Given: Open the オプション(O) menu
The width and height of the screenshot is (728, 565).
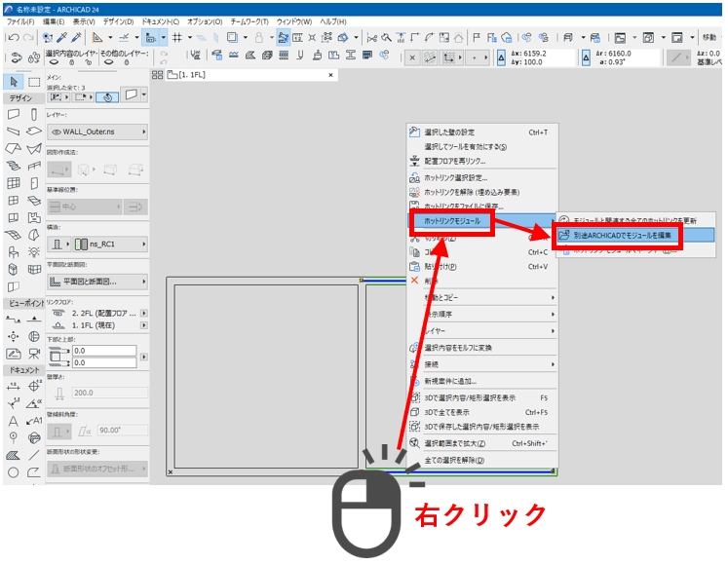Looking at the screenshot, I should pos(205,21).
